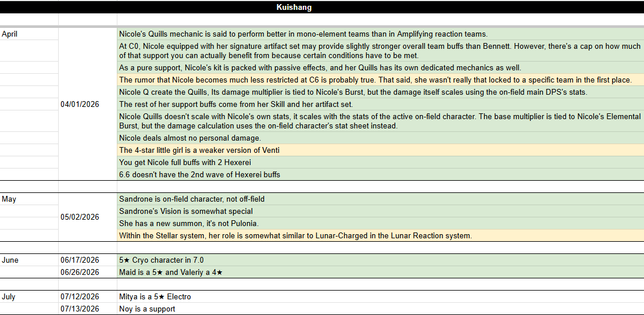The width and height of the screenshot is (644, 315).
Task: Click the row 'Nicole Q create the Quills'
Action: coord(380,92)
